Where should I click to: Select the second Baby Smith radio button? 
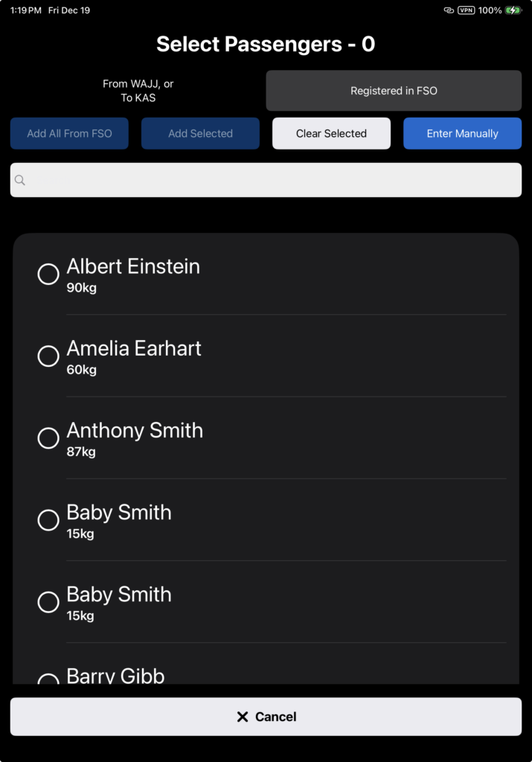tap(48, 601)
